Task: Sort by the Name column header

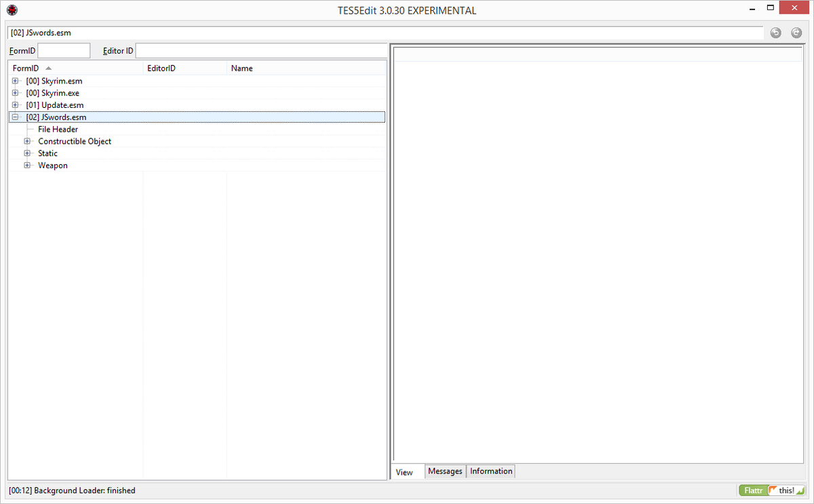Action: pos(307,69)
